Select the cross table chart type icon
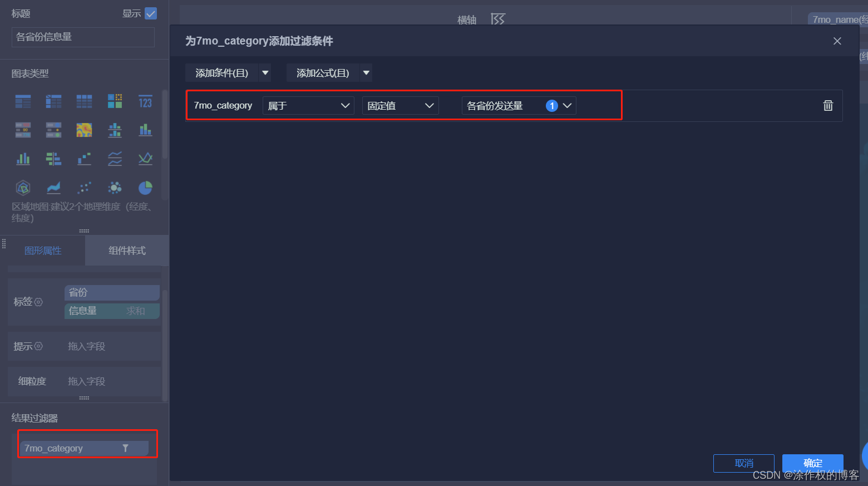 coord(53,101)
